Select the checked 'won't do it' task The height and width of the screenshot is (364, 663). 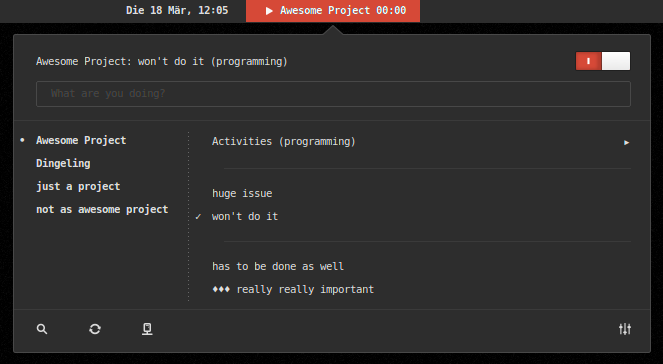point(245,216)
